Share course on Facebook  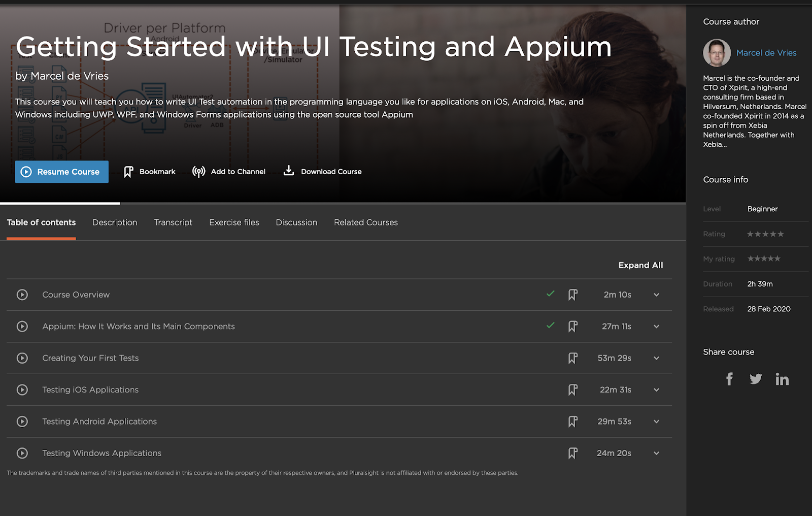coord(729,379)
